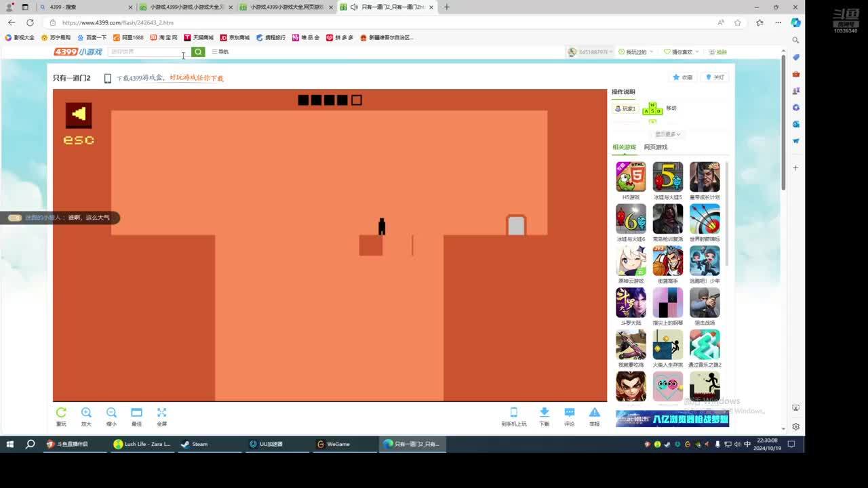The image size is (868, 488).
Task: Click the 八亿浏览器枪战梦想 banner ad
Action: point(672,419)
